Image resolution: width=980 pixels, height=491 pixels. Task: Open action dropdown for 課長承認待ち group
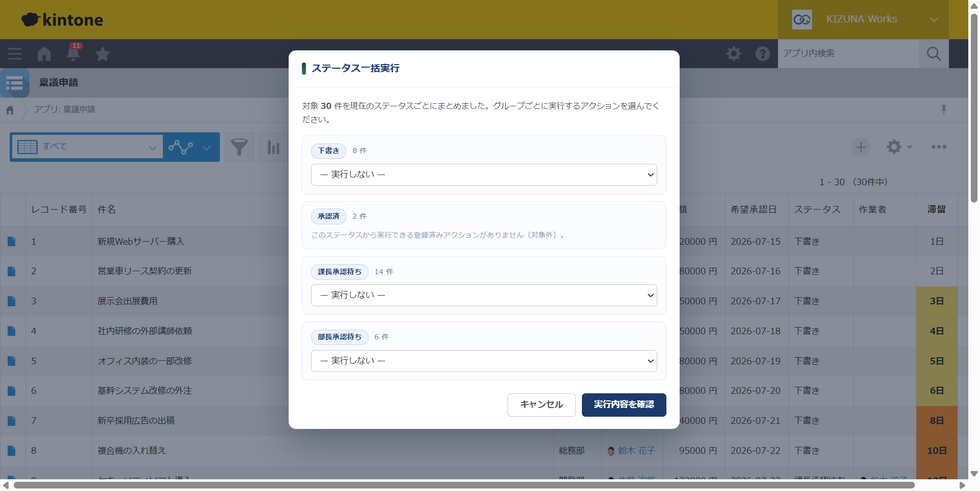484,295
